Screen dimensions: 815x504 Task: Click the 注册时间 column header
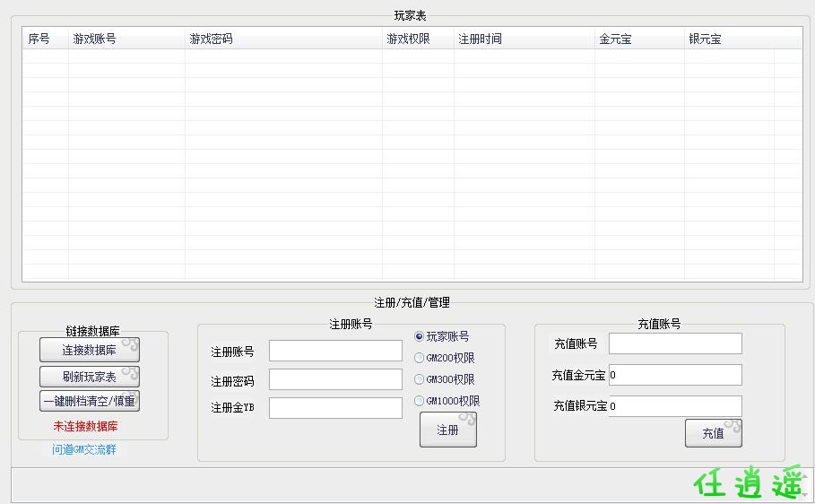pos(524,39)
